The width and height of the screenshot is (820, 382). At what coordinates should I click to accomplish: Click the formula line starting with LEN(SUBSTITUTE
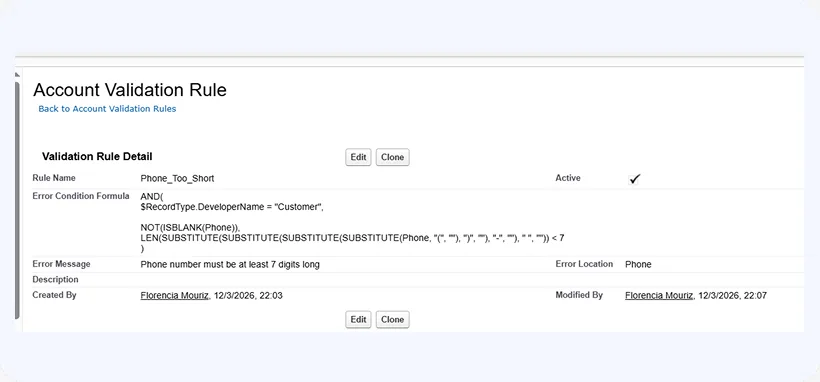pos(352,238)
